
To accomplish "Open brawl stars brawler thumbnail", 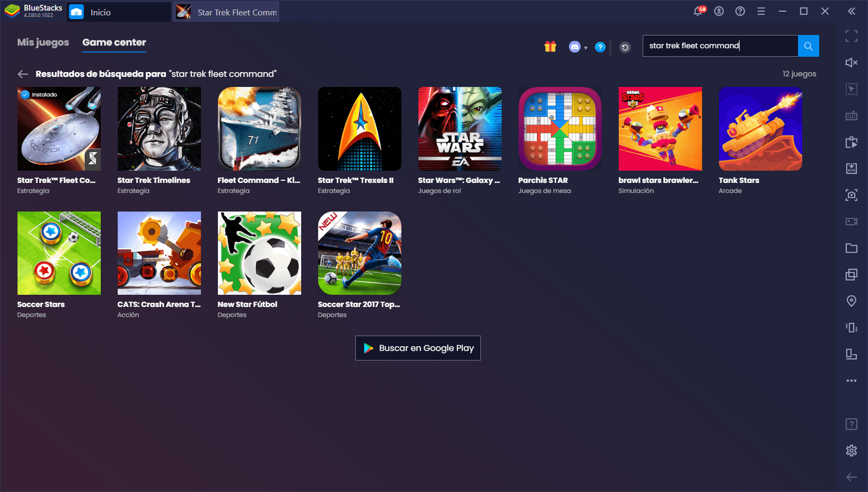I will pyautogui.click(x=660, y=129).
